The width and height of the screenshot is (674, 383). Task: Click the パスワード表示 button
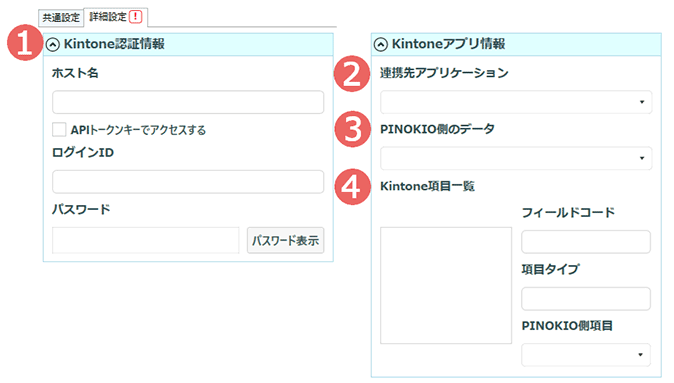[285, 240]
